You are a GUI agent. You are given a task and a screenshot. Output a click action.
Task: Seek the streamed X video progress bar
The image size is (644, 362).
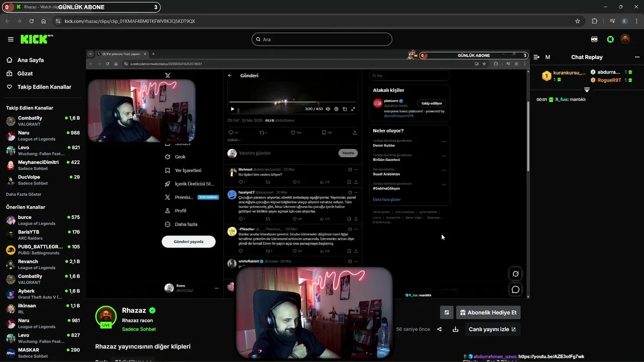coord(293,102)
